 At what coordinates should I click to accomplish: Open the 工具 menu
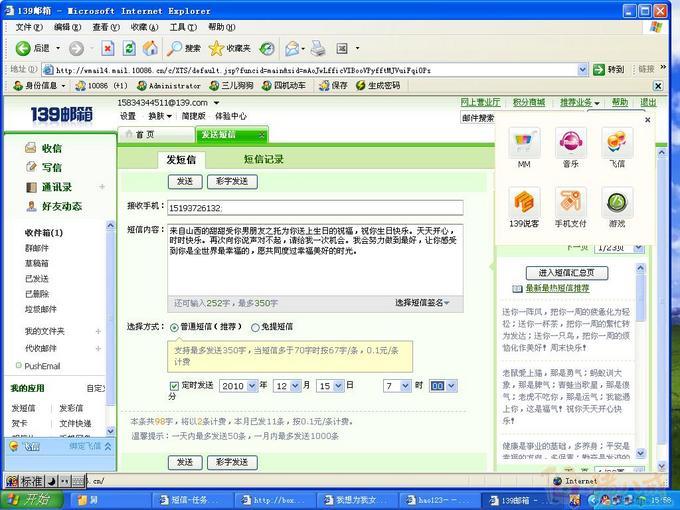tap(183, 27)
